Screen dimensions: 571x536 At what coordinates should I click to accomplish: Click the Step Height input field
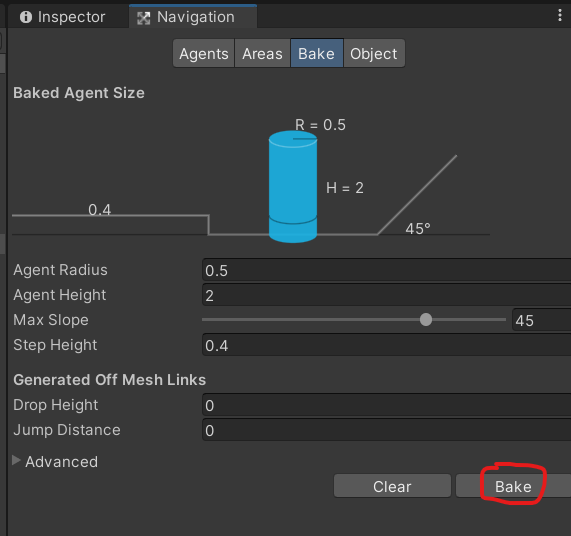point(386,345)
